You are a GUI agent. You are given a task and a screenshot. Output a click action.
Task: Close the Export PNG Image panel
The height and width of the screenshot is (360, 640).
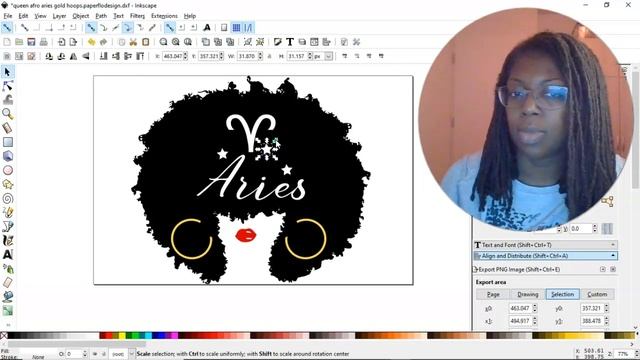613,269
